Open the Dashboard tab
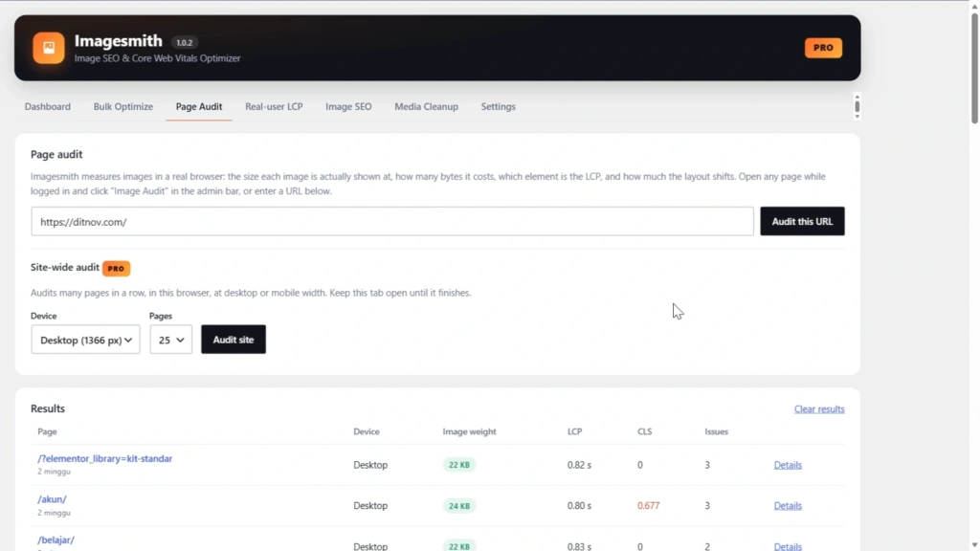980x551 pixels. click(x=48, y=106)
